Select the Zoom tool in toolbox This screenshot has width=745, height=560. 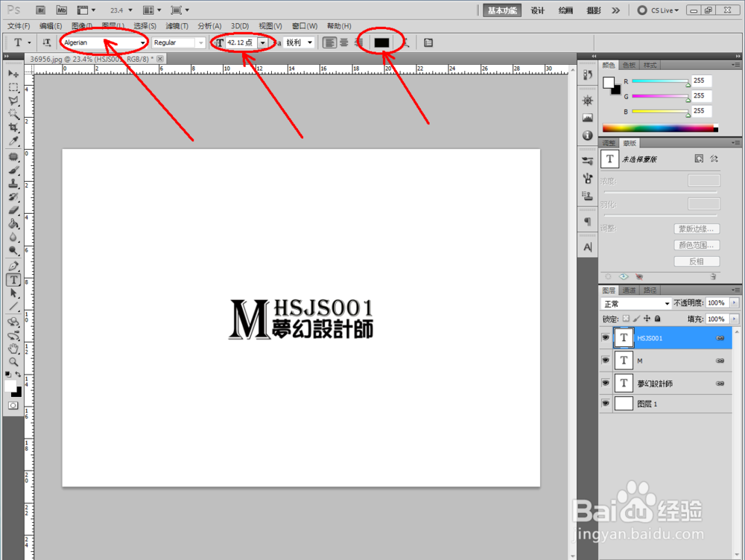tap(13, 362)
